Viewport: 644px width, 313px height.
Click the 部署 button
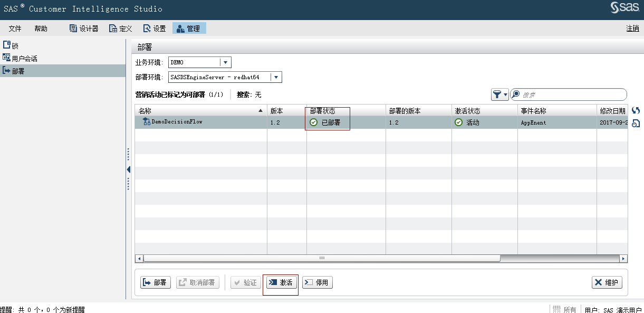(156, 282)
